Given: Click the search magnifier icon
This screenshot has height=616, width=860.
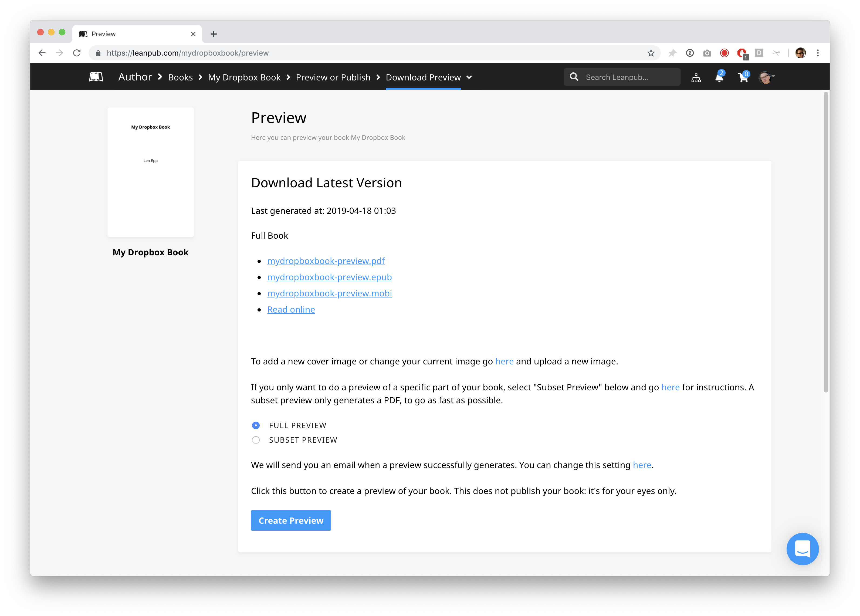Looking at the screenshot, I should tap(574, 77).
